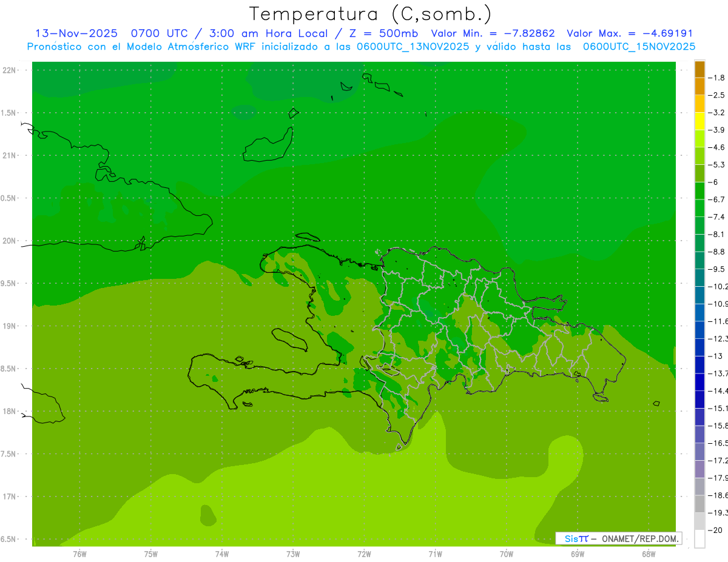The image size is (728, 562).
Task: Click the initialization stamp "0600UTC_13NOV2025"
Action: click(413, 47)
